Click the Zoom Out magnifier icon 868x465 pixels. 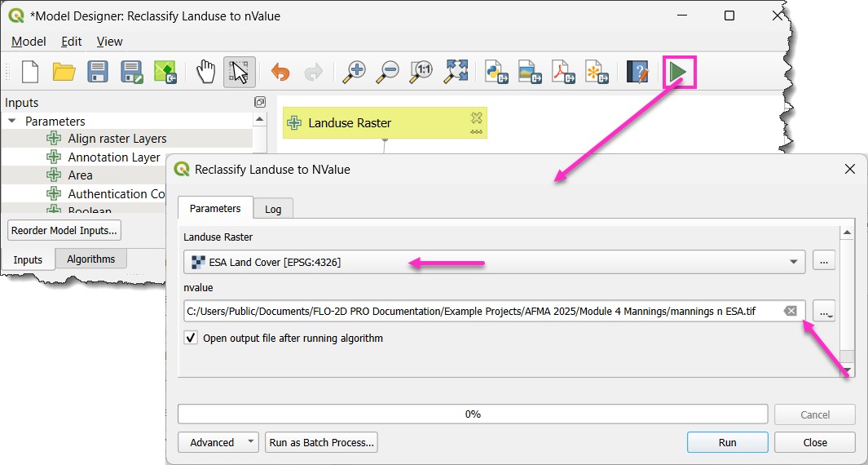point(388,72)
